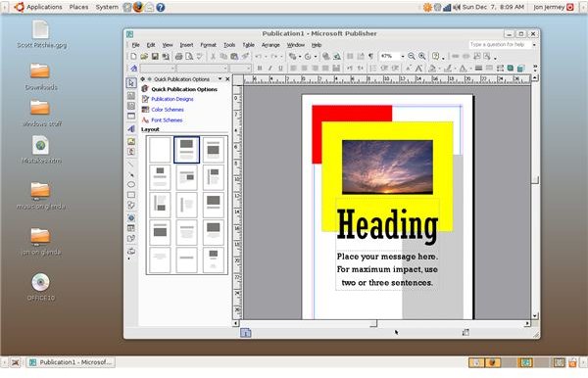Viewport: 588px width, 378px height.
Task: Click the Zoom Out magnifier icon
Action: coord(412,56)
